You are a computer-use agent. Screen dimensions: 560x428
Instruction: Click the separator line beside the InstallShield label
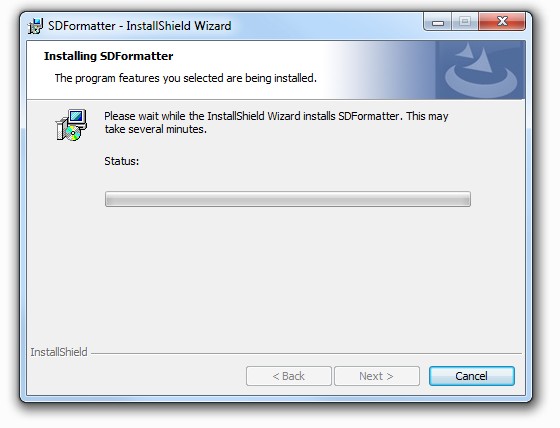click(x=306, y=354)
